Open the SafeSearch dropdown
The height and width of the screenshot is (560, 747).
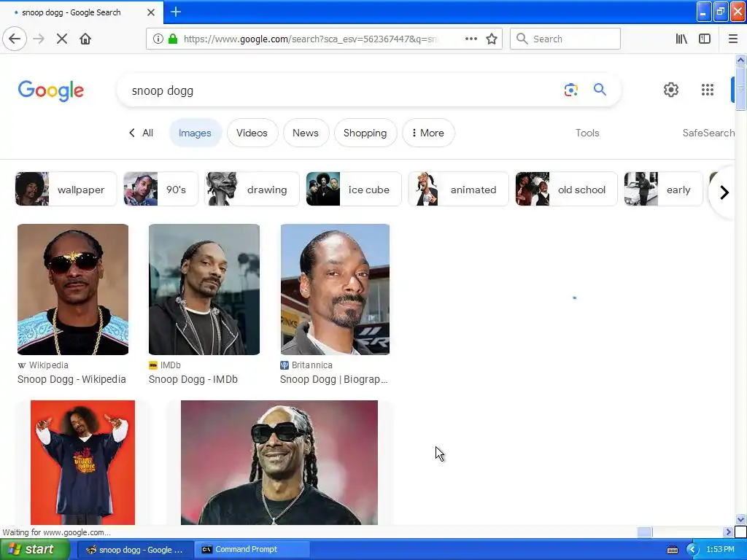[x=708, y=133]
